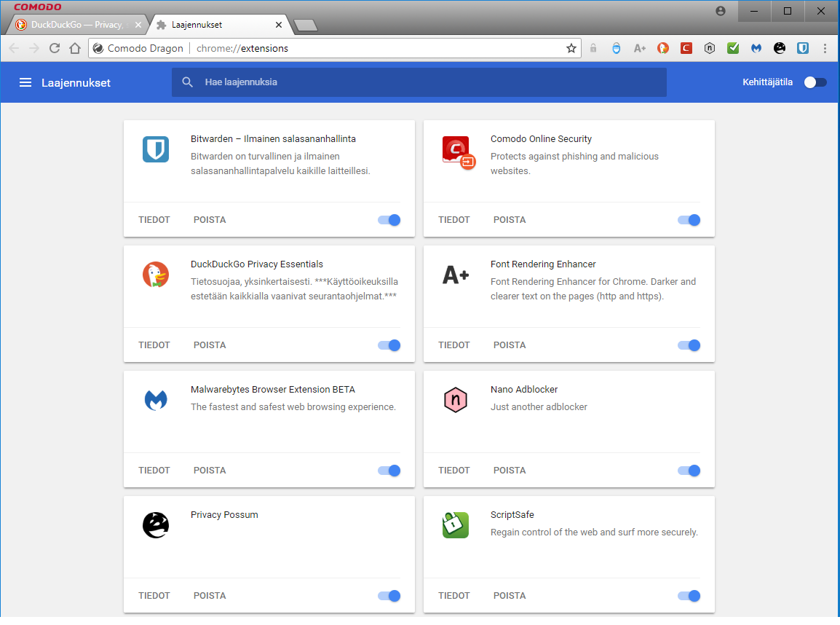Click the DuckDuckGo toolbar extension icon
Viewport: 840px width, 625px height.
click(x=663, y=49)
